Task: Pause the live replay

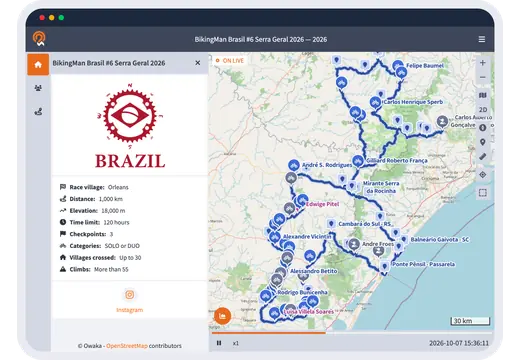Action: click(x=219, y=343)
